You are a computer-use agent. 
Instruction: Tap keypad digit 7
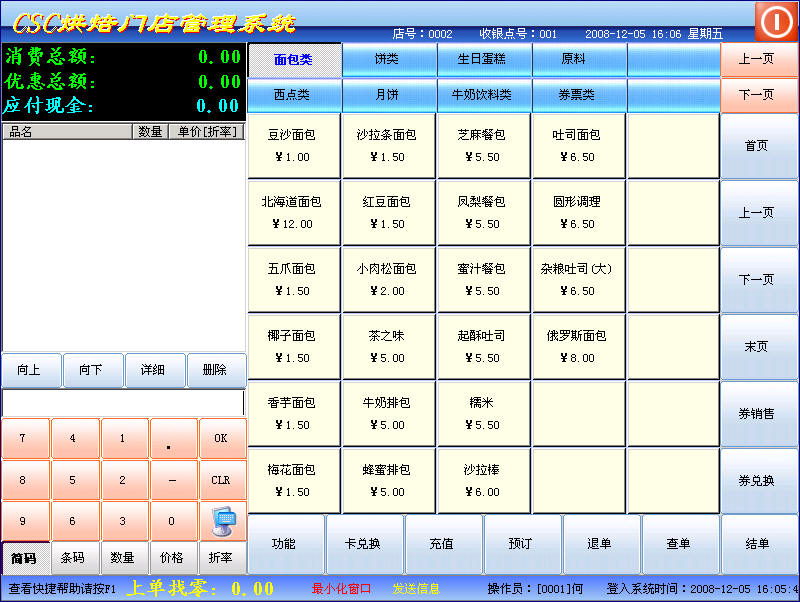[x=26, y=438]
